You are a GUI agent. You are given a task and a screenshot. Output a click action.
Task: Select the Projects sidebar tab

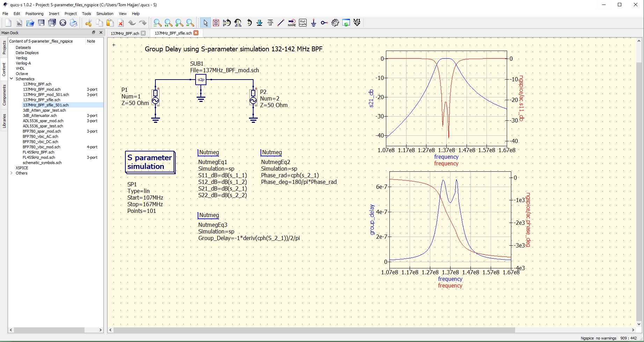click(4, 47)
